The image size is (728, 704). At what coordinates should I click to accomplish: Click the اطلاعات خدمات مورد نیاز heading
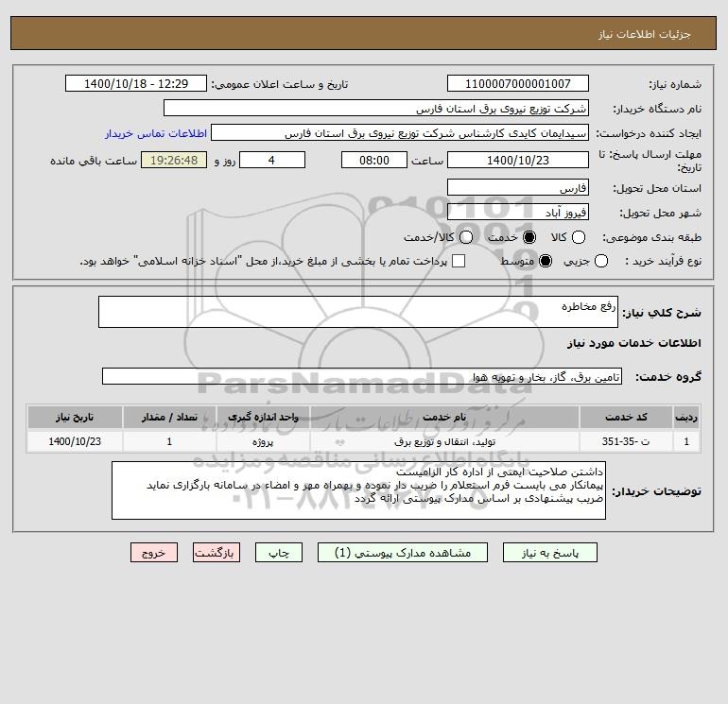coord(633,343)
